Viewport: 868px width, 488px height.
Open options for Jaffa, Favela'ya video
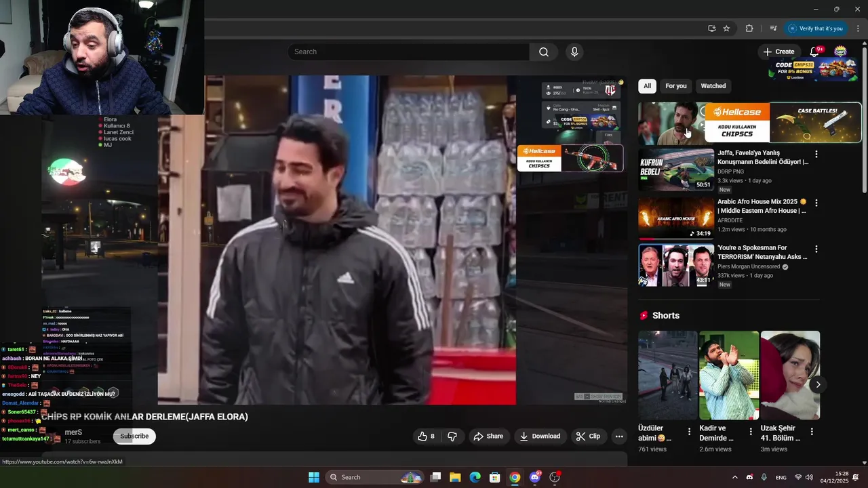click(816, 155)
